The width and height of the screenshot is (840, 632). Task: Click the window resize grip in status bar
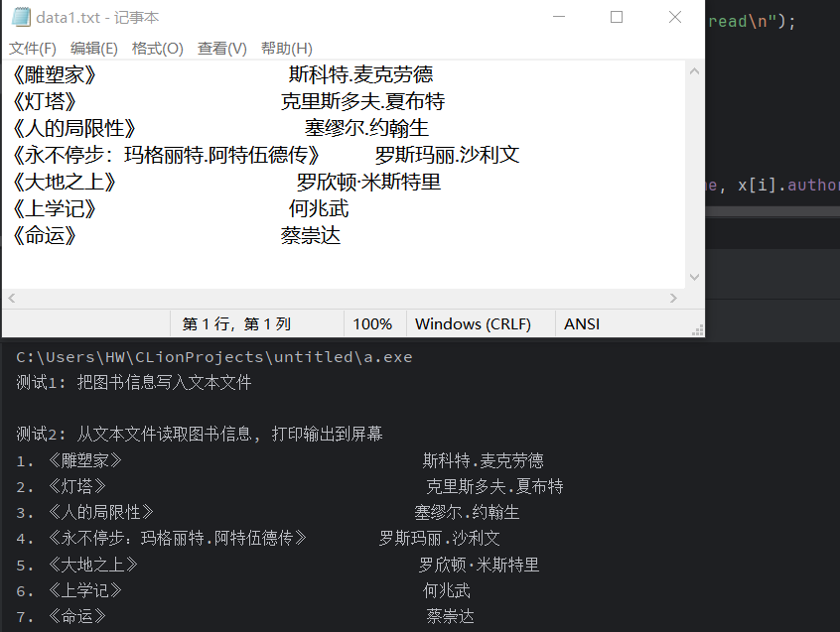[x=697, y=329]
